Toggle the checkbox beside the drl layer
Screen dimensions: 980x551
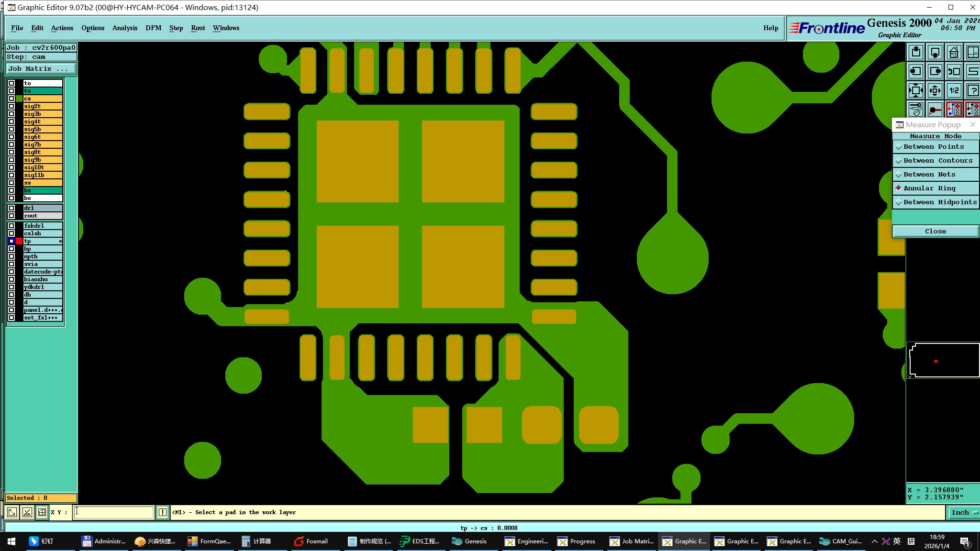11,208
